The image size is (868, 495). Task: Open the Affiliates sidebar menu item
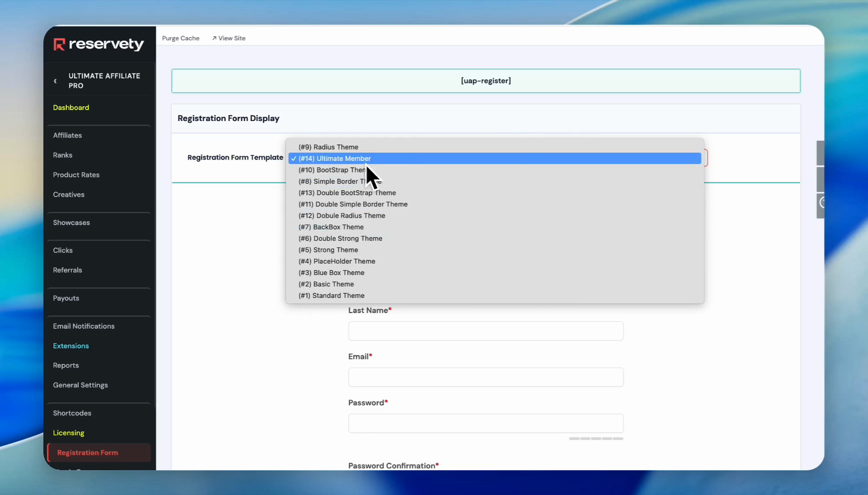pos(67,135)
